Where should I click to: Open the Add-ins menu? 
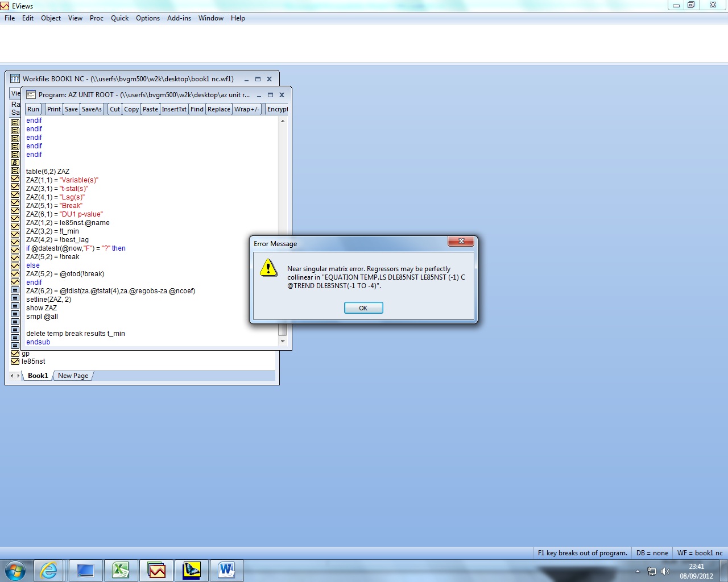[x=179, y=18]
